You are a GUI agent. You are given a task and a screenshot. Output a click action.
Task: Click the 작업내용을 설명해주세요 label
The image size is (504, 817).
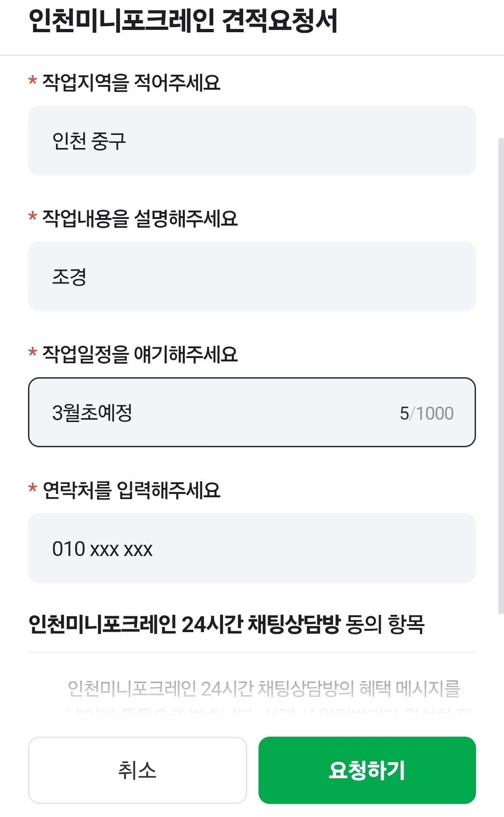point(140,218)
